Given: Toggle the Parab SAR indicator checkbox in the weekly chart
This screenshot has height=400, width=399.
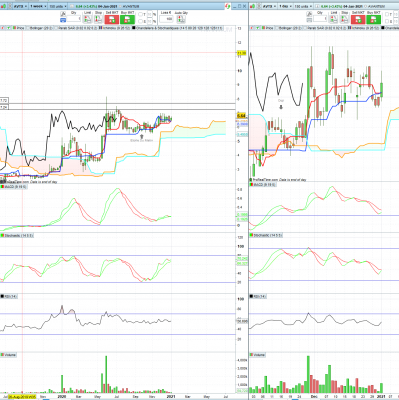Looking at the screenshot, I should click(x=57, y=28).
